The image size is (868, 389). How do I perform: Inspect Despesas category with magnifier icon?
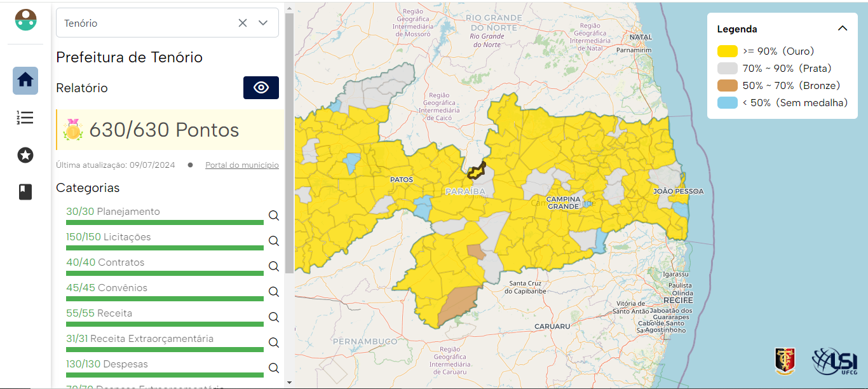click(x=274, y=368)
